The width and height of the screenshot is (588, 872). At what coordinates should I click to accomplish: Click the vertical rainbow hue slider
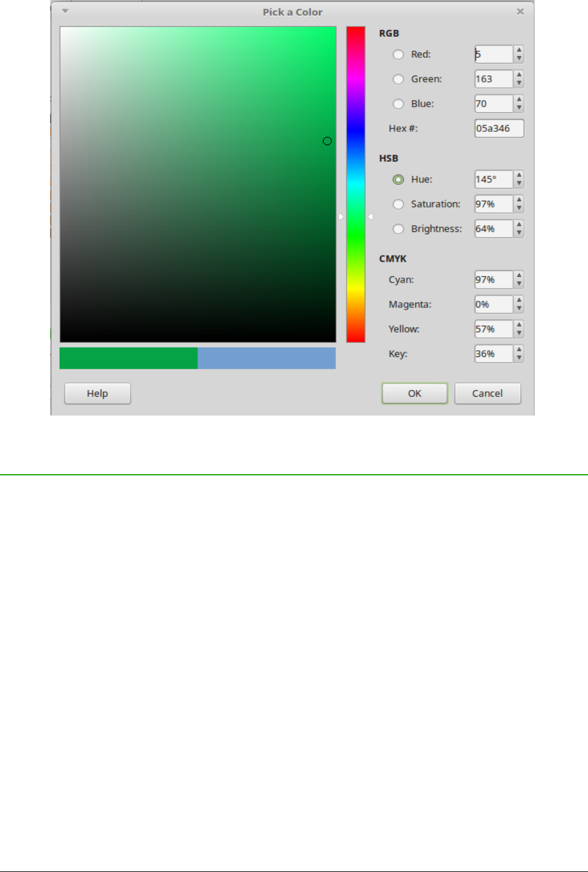tap(356, 184)
